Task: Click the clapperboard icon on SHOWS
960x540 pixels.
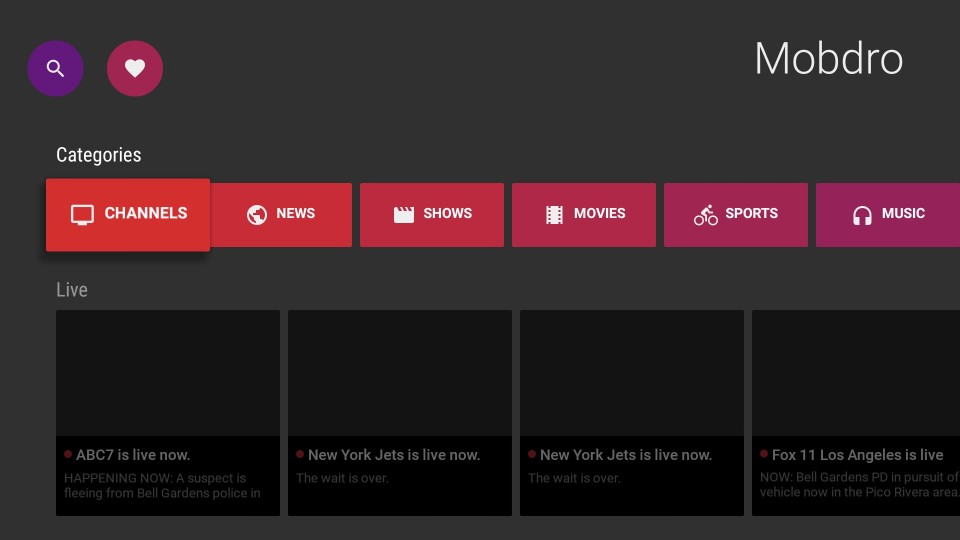Action: [x=403, y=214]
